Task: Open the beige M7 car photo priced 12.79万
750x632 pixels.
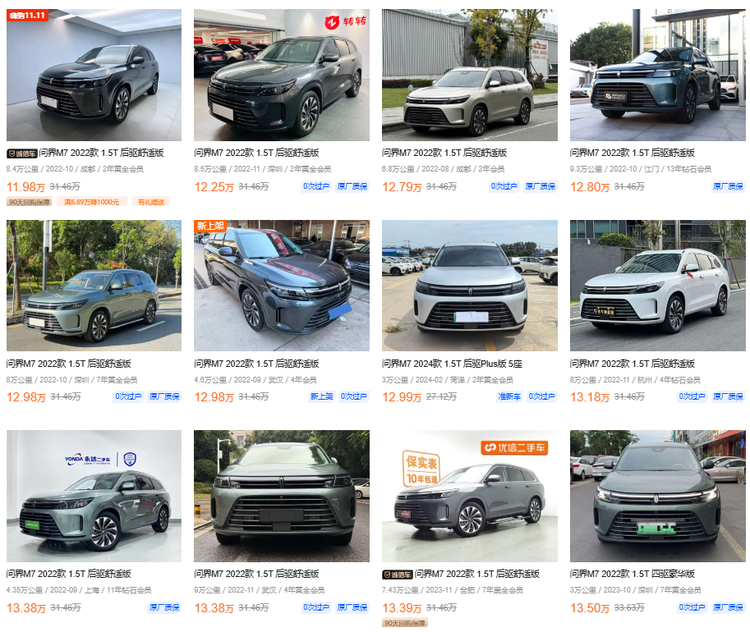Action: [x=470, y=75]
